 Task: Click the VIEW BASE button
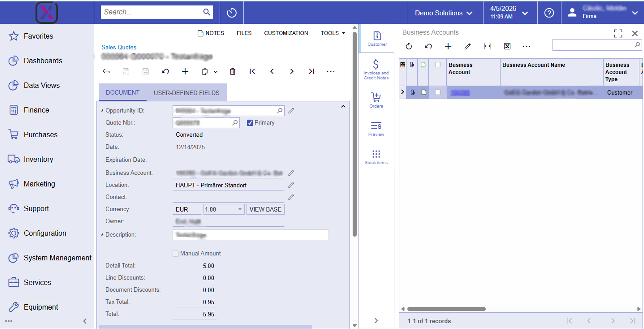tap(265, 209)
